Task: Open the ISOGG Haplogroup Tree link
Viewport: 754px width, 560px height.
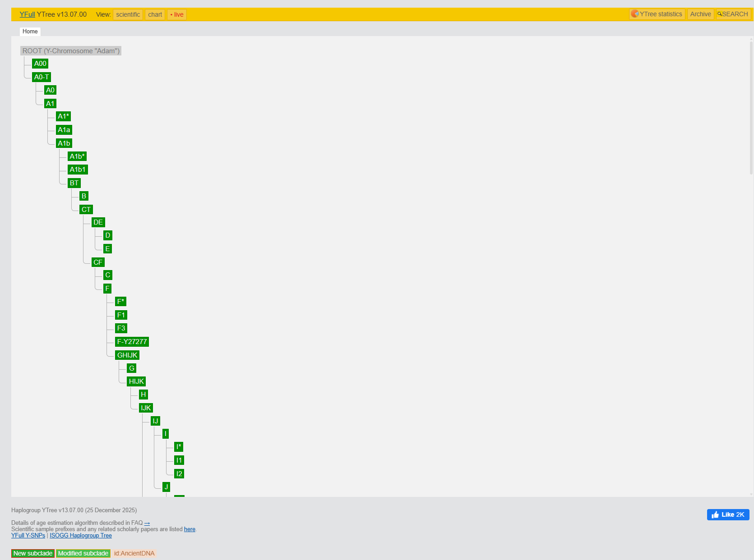Action: coord(81,536)
